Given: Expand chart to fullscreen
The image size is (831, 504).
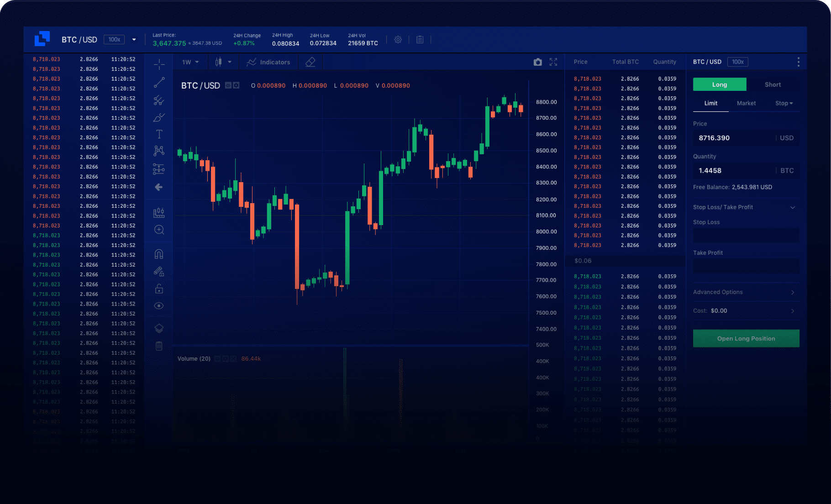Looking at the screenshot, I should [x=553, y=62].
